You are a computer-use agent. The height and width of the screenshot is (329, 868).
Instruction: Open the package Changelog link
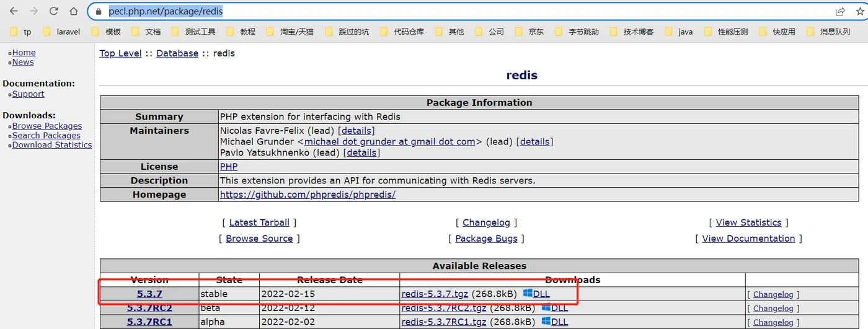click(x=486, y=222)
